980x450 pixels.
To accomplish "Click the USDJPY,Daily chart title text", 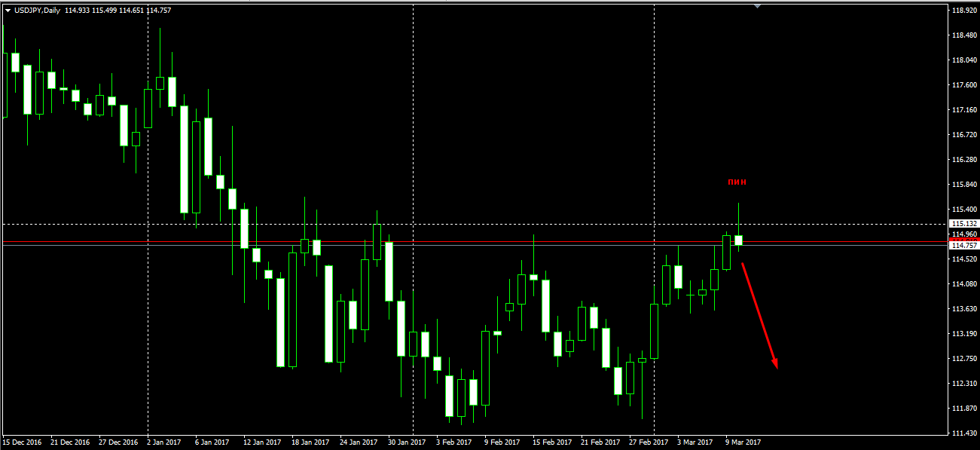I will click(37, 11).
